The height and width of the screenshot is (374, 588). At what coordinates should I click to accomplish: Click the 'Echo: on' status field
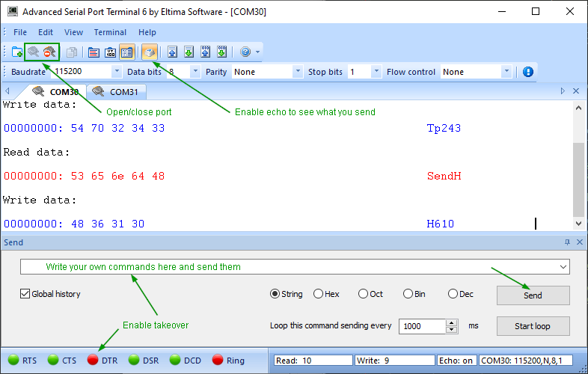[x=456, y=361]
